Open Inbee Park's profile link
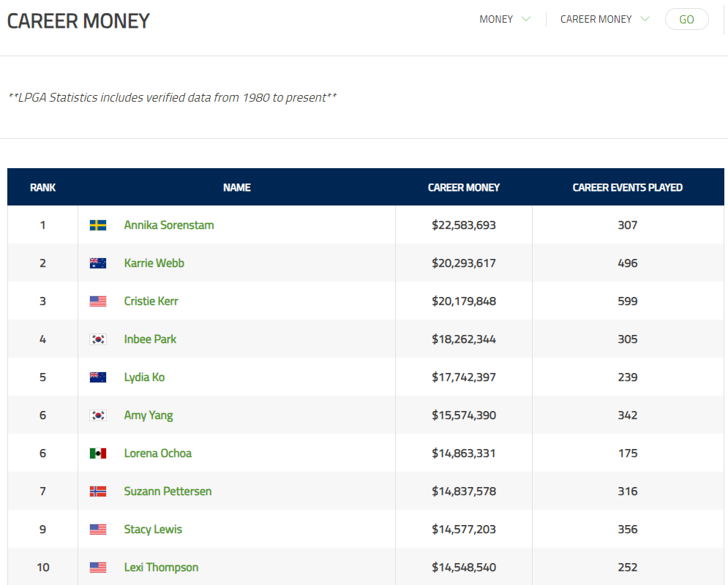Screen dimensions: 728x585 (x=150, y=339)
